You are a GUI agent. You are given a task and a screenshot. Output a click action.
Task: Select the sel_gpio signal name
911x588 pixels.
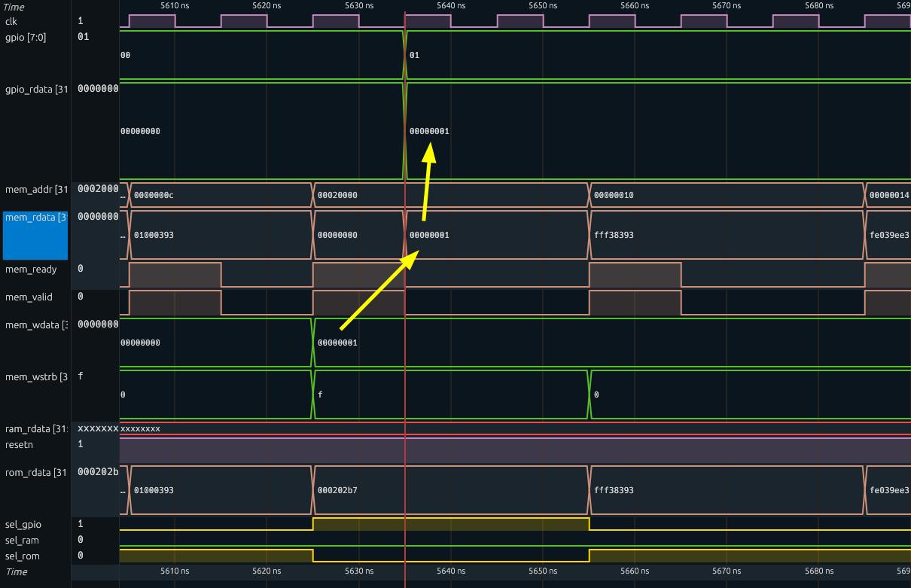click(23, 525)
